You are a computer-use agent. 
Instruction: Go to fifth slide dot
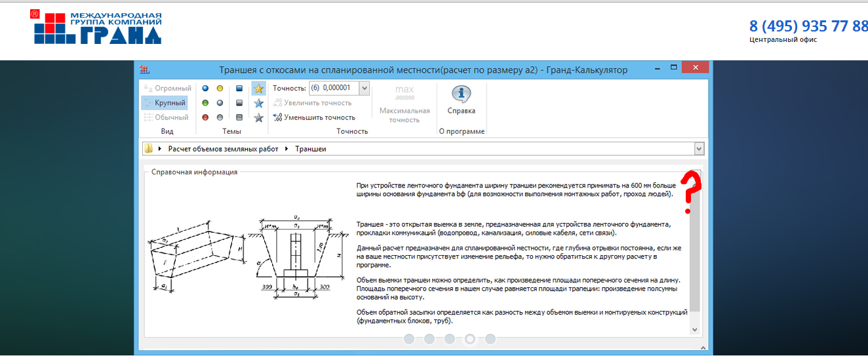click(x=490, y=339)
